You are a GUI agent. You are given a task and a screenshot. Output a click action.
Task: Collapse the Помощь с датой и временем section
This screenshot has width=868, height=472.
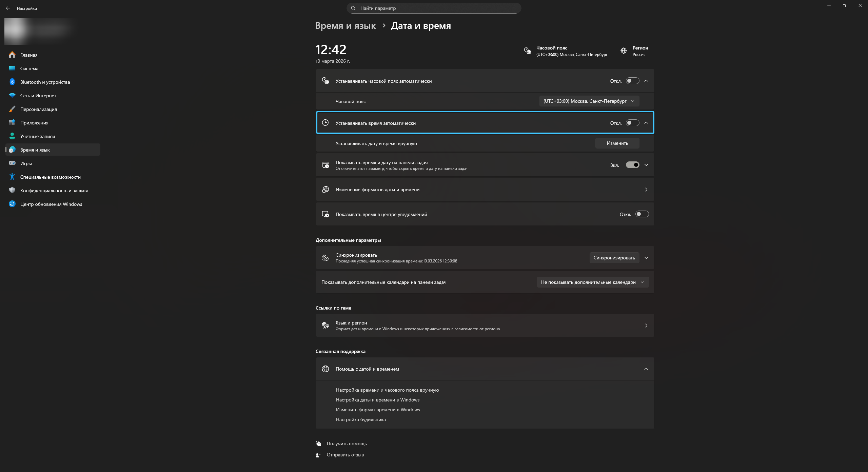tap(646, 369)
